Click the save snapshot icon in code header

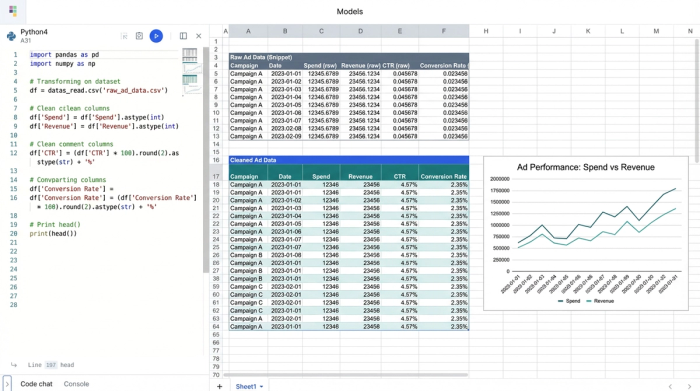139,36
